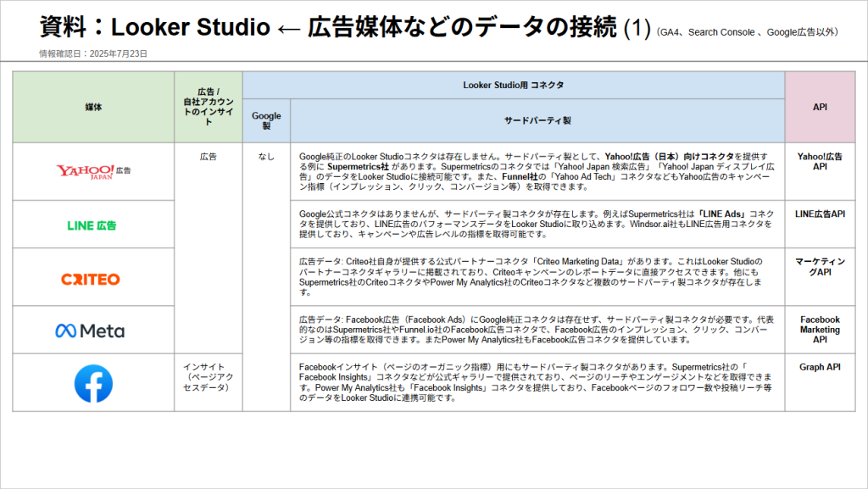Select the 'Looker Studio用 コネクタ' header
Screen dimensions: 868x489
tap(514, 86)
